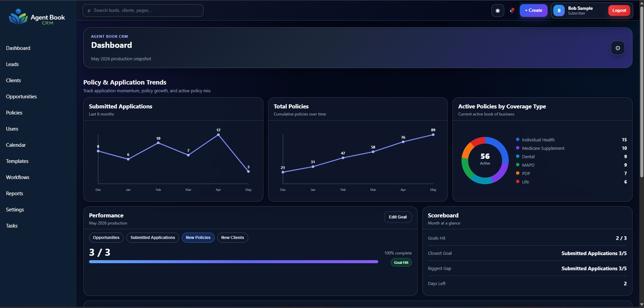Click the Days Left row label
Image resolution: width=644 pixels, height=308 pixels.
click(437, 283)
